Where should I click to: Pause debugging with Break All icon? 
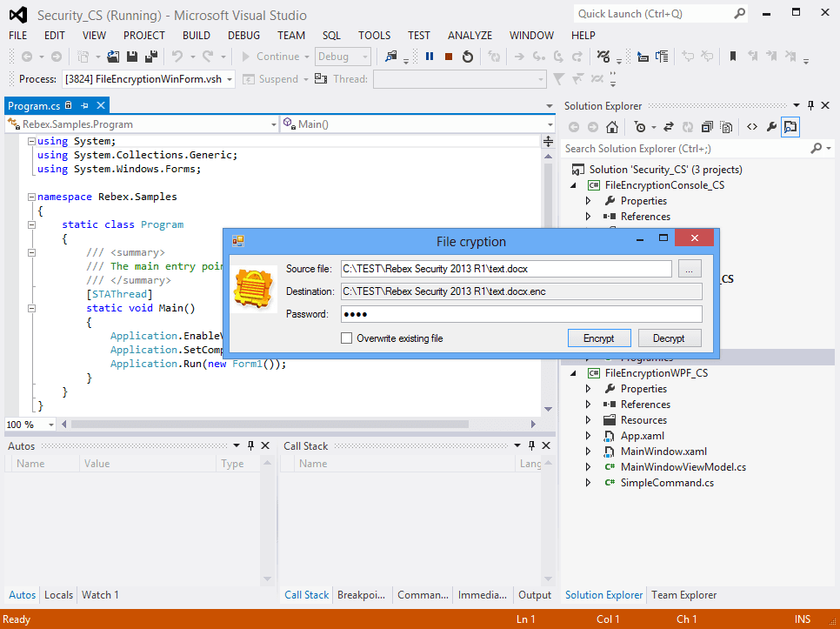pyautogui.click(x=429, y=57)
